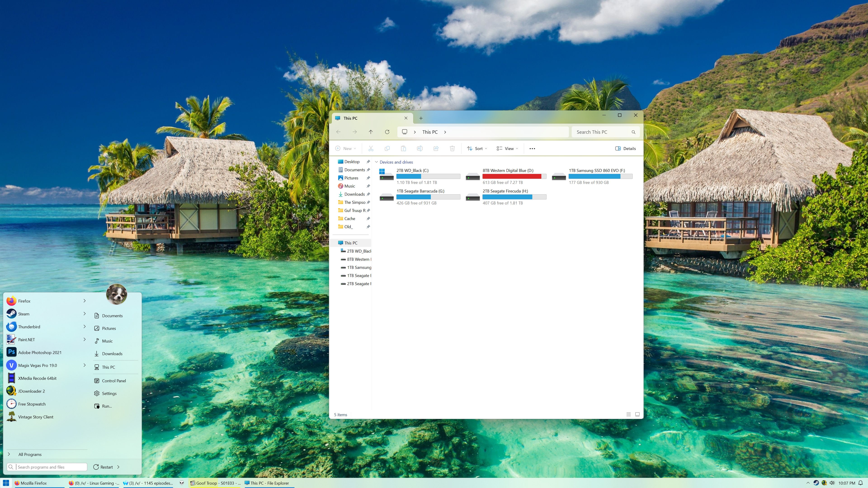Open All Programs list
Viewport: 868px width, 488px height.
[x=30, y=454]
